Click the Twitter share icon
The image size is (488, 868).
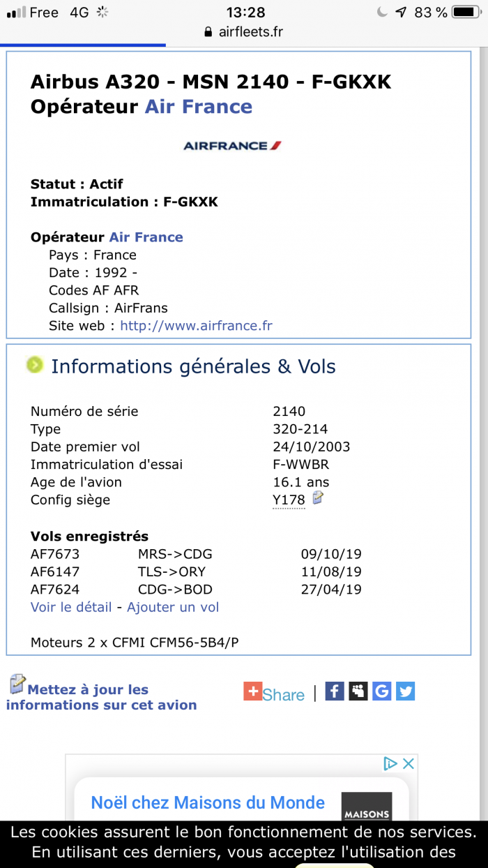tap(405, 691)
